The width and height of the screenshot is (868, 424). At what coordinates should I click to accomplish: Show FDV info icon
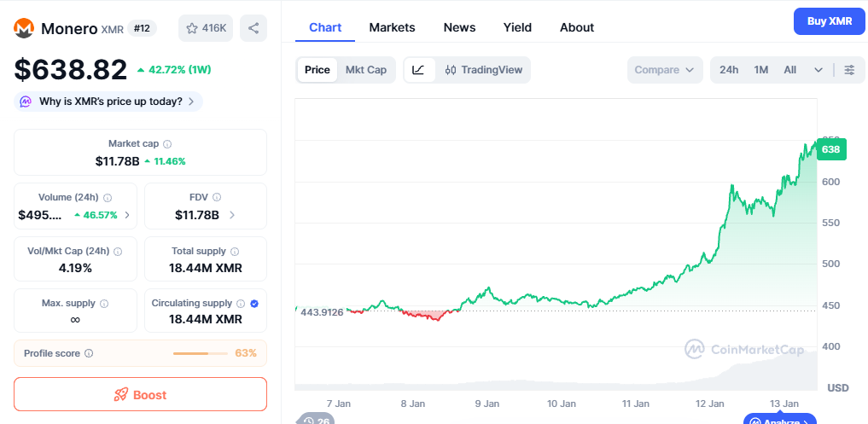coord(217,197)
